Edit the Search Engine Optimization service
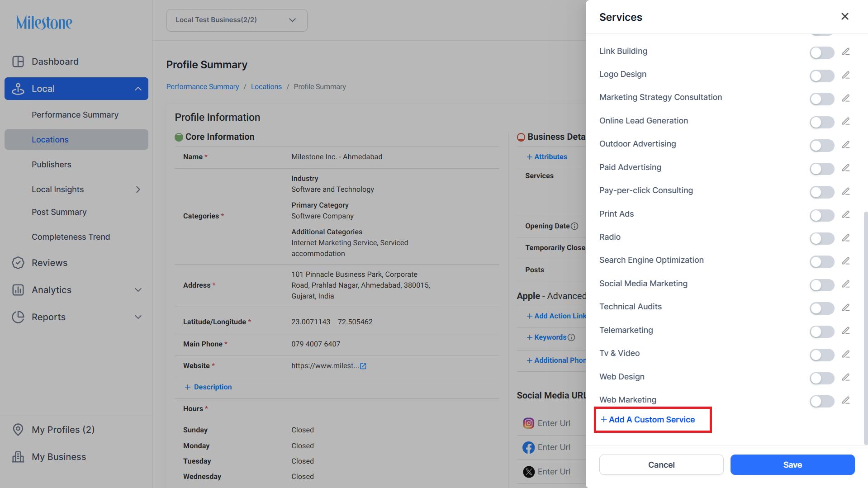868x488 pixels. click(845, 261)
